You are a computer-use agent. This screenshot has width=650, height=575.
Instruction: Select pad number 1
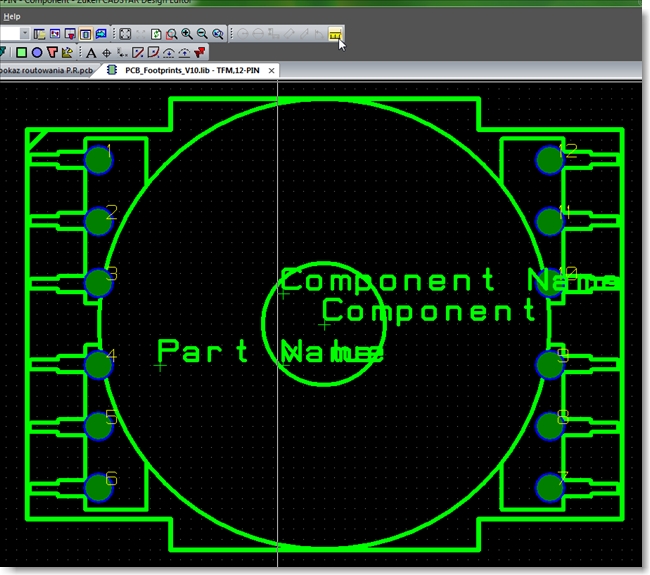[98, 160]
